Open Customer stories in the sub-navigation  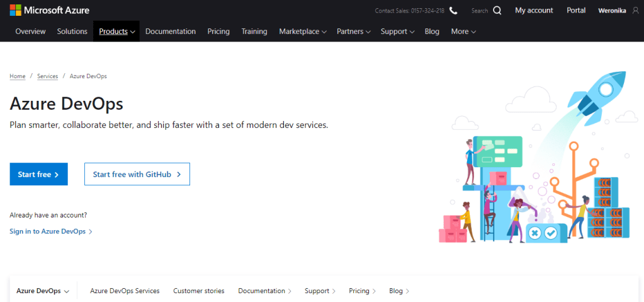198,291
